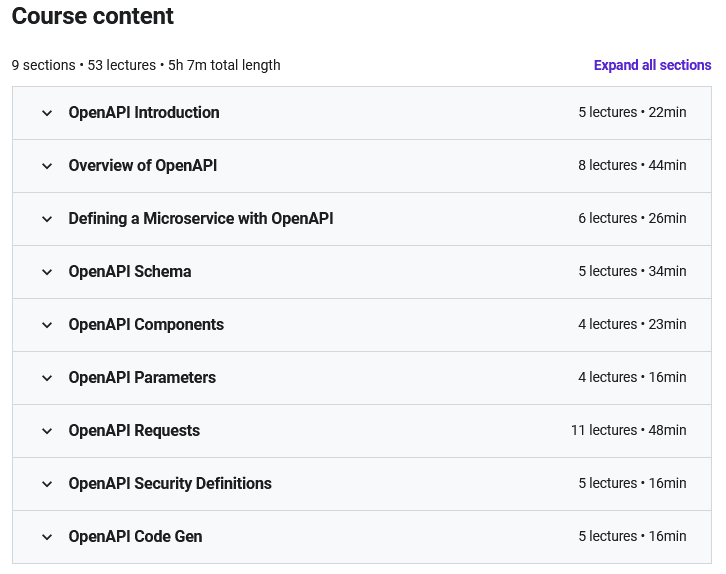Image resolution: width=726 pixels, height=574 pixels.
Task: Select Defining a Microservice with OpenAPI title
Action: point(200,219)
